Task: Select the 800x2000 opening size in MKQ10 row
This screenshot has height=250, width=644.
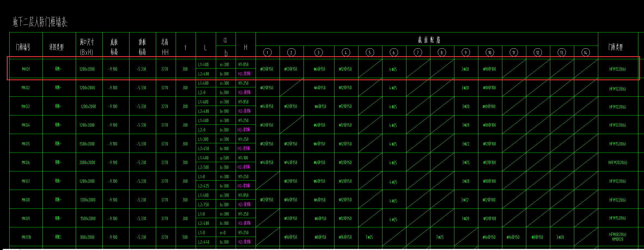Action: 87,237
